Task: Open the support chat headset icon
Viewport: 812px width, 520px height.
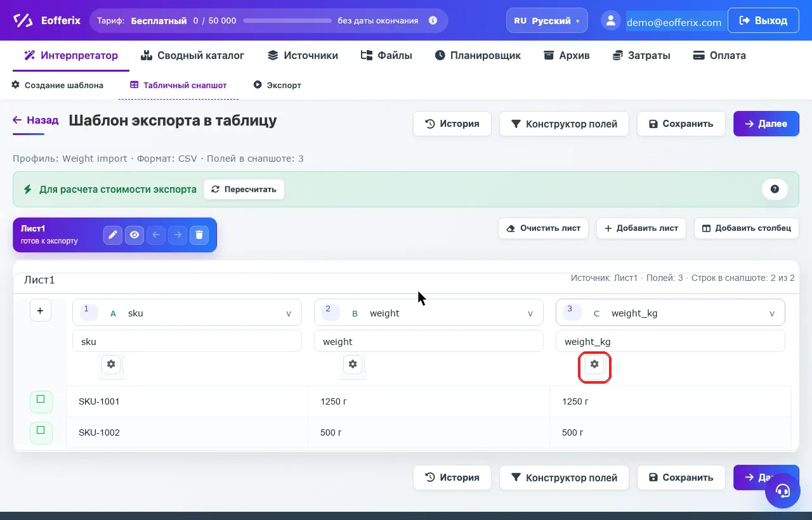Action: [x=783, y=491]
